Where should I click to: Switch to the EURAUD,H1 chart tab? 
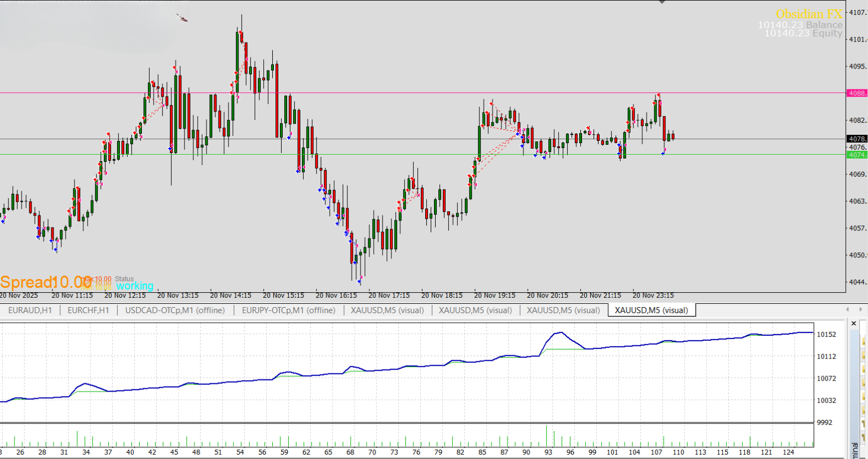pyautogui.click(x=30, y=310)
